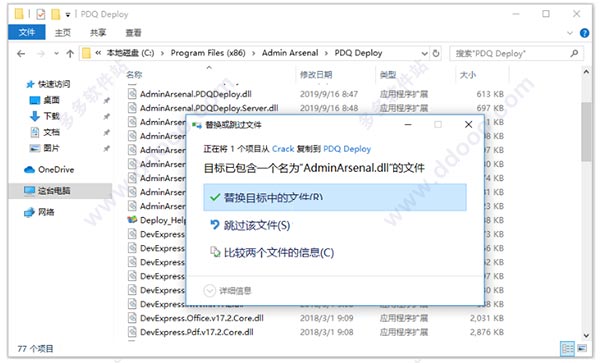The image size is (600, 363).
Task: Sort by the 修改日期 column header
Action: 316,75
